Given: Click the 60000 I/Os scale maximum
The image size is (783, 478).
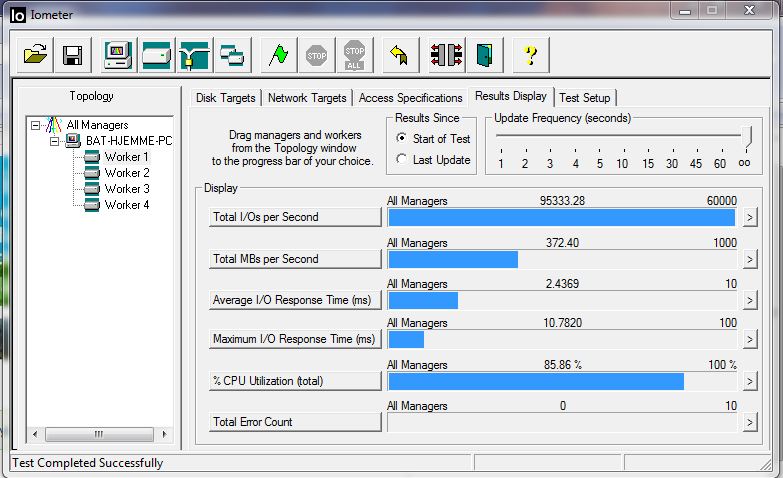Looking at the screenshot, I should pos(722,201).
